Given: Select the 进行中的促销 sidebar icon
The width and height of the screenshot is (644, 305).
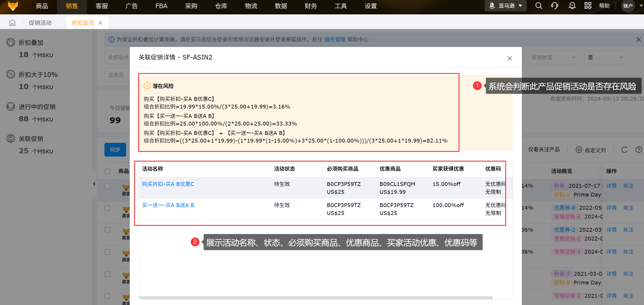Looking at the screenshot, I should [11, 107].
